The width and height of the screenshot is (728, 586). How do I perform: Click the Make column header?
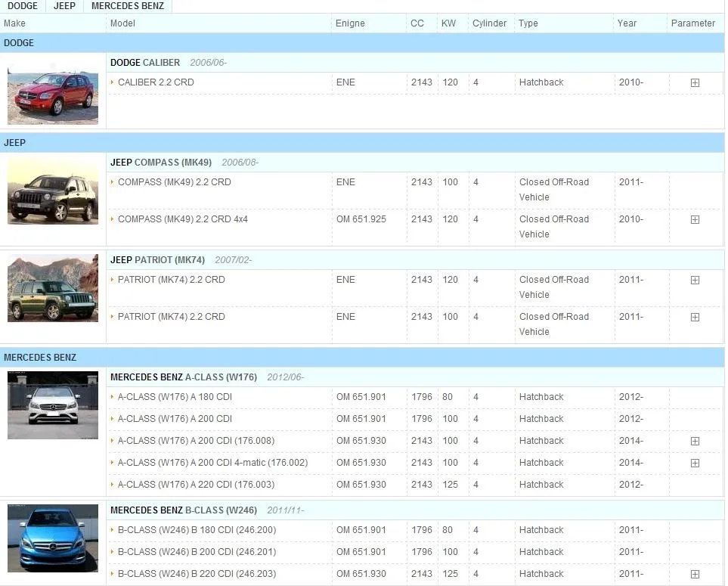click(14, 23)
